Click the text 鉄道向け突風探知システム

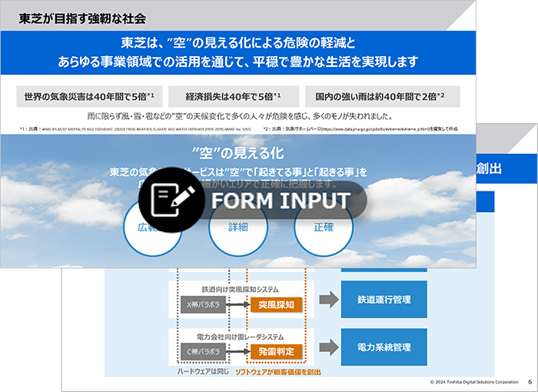[240, 290]
